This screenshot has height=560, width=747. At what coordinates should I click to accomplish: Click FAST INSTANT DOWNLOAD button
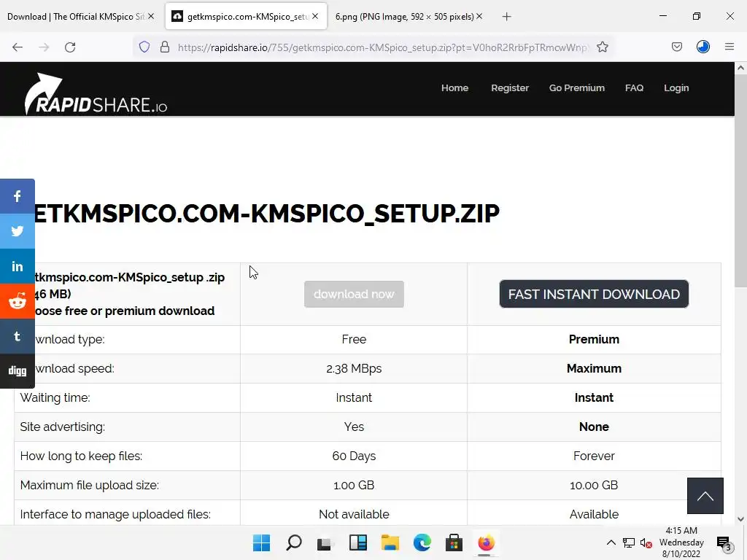point(594,295)
